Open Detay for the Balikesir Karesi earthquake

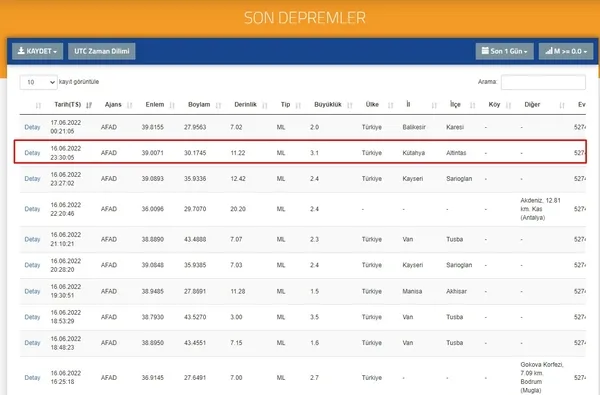(x=32, y=127)
